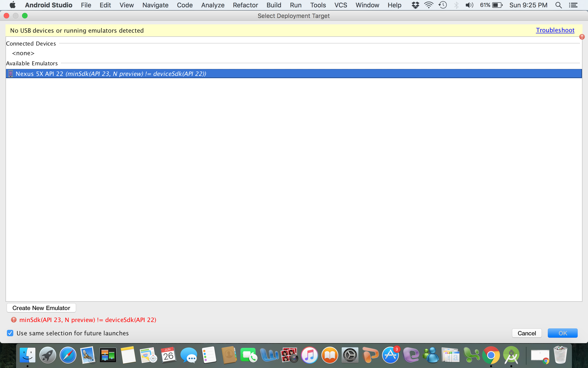Open Mail from the dock
Viewport: 588px width, 368px height.
coord(88,355)
